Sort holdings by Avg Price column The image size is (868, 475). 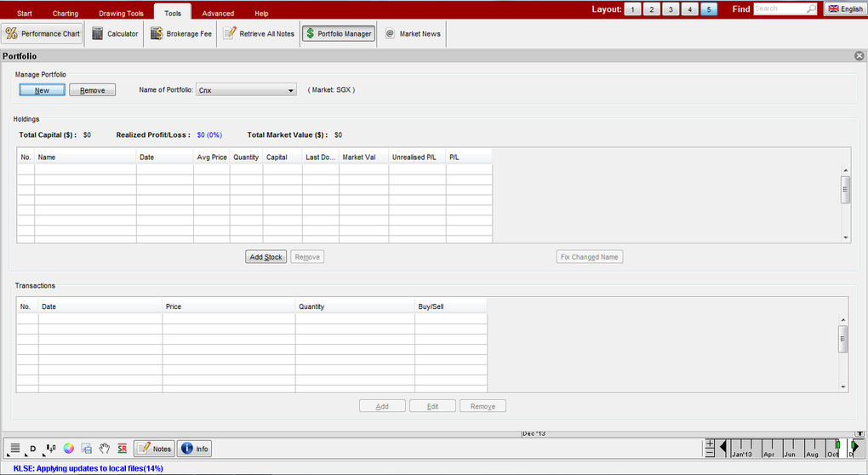click(x=211, y=157)
